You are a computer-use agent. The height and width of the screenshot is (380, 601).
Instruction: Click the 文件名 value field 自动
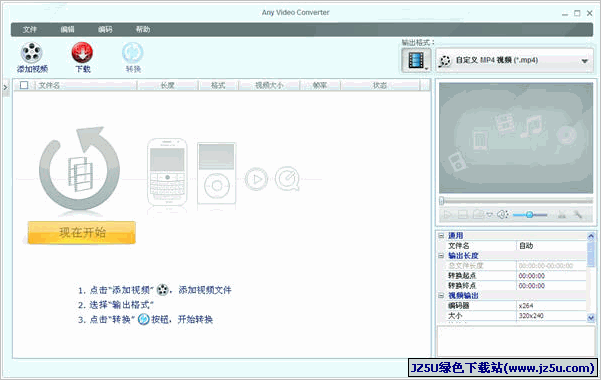click(x=551, y=245)
